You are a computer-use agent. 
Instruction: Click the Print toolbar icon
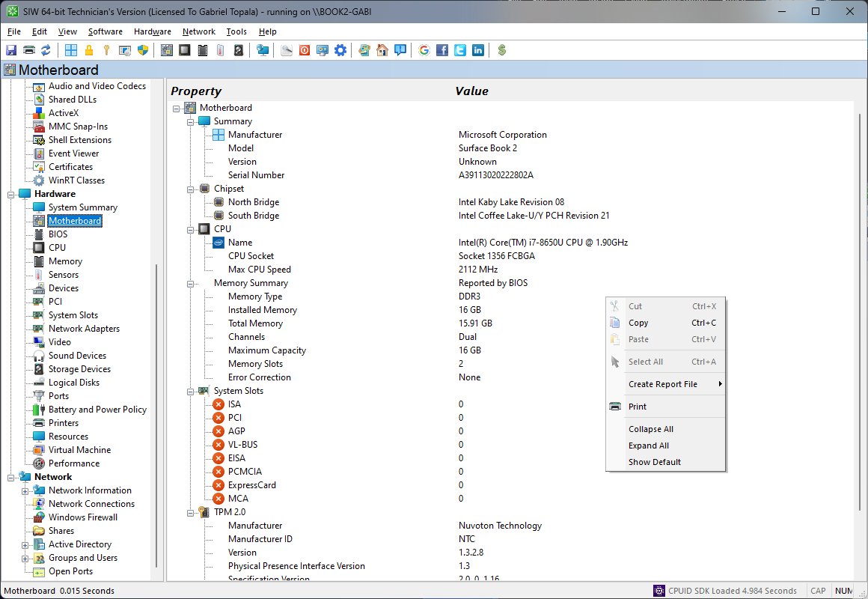(28, 50)
